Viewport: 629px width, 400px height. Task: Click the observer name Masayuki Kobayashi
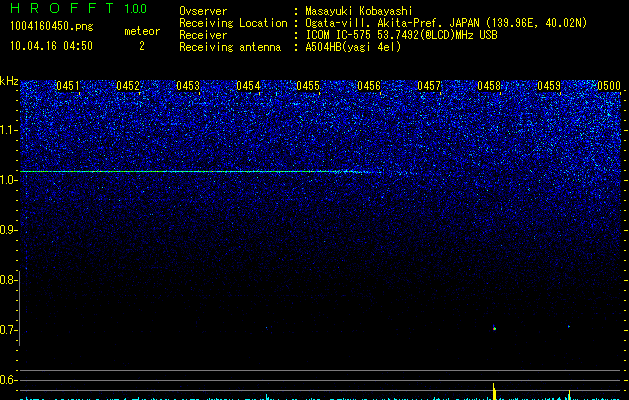click(359, 11)
